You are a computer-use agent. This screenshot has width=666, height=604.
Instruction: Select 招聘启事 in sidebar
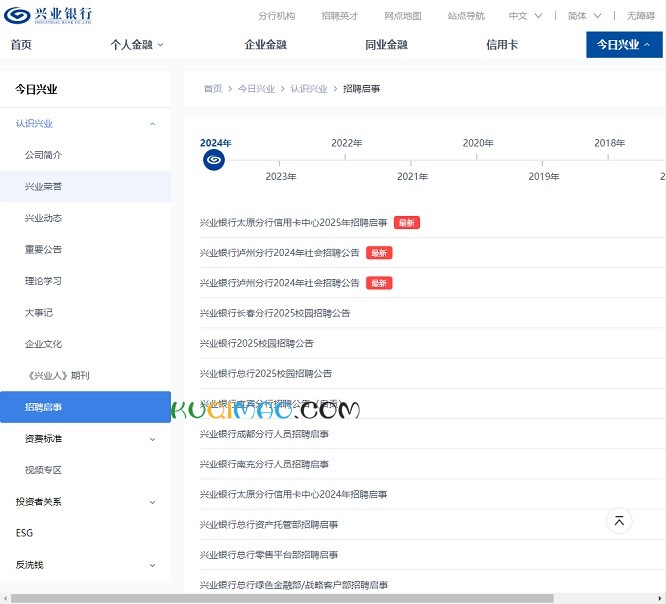pos(85,407)
